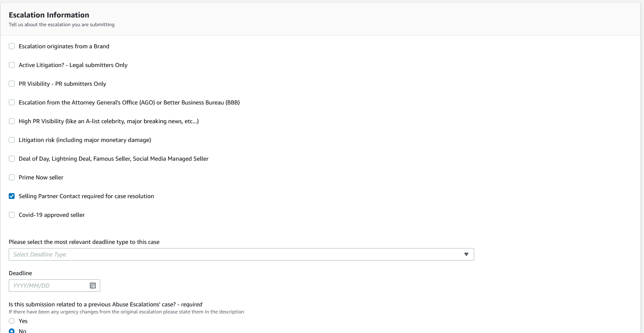
Task: Click the Deadline date input field
Action: pos(48,286)
